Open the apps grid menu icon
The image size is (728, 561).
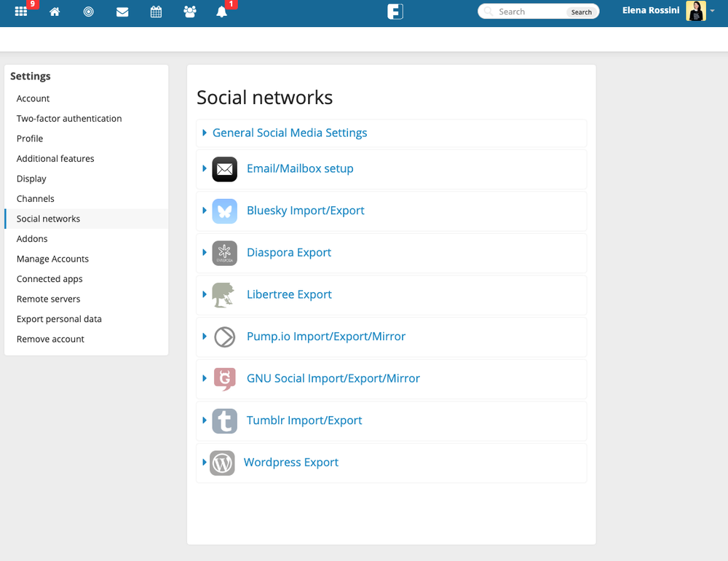[x=21, y=12]
